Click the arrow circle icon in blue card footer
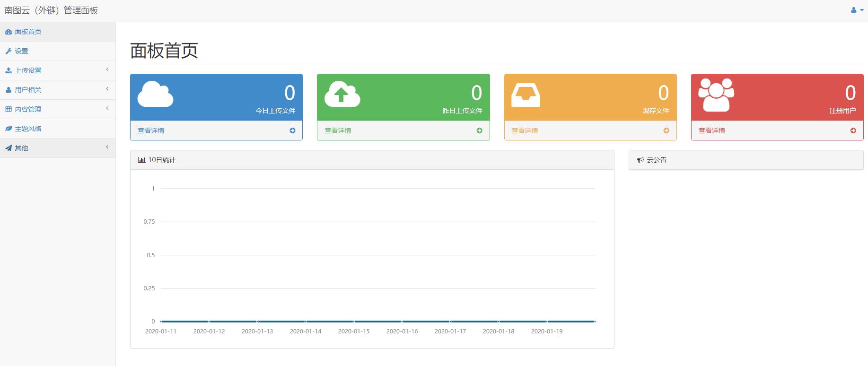Image resolution: width=868 pixels, height=366 pixels. (292, 131)
